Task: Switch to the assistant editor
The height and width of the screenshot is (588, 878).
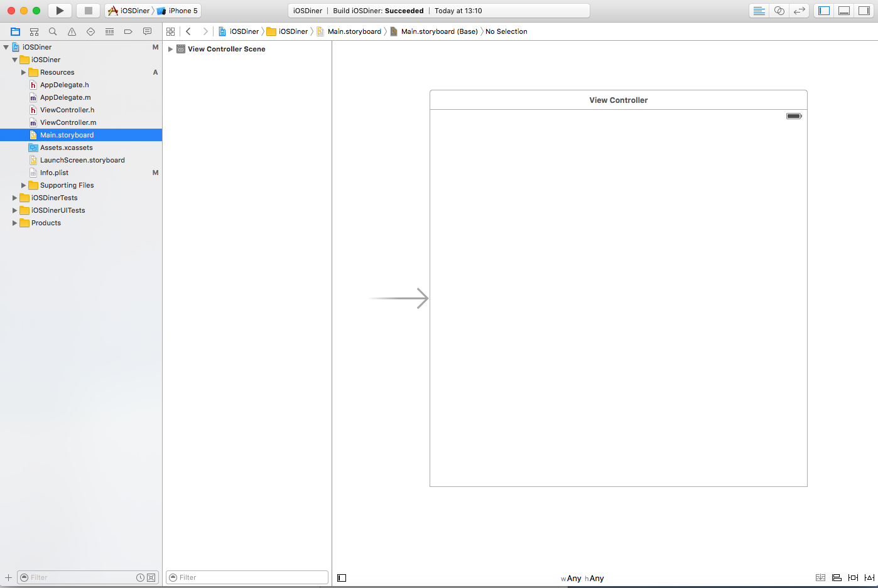Action: (x=779, y=11)
